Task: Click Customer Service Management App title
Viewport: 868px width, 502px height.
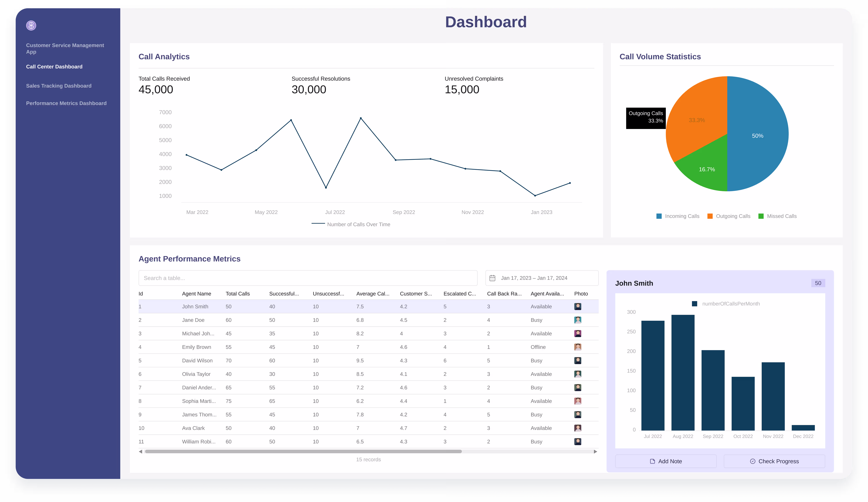Action: tap(65, 49)
